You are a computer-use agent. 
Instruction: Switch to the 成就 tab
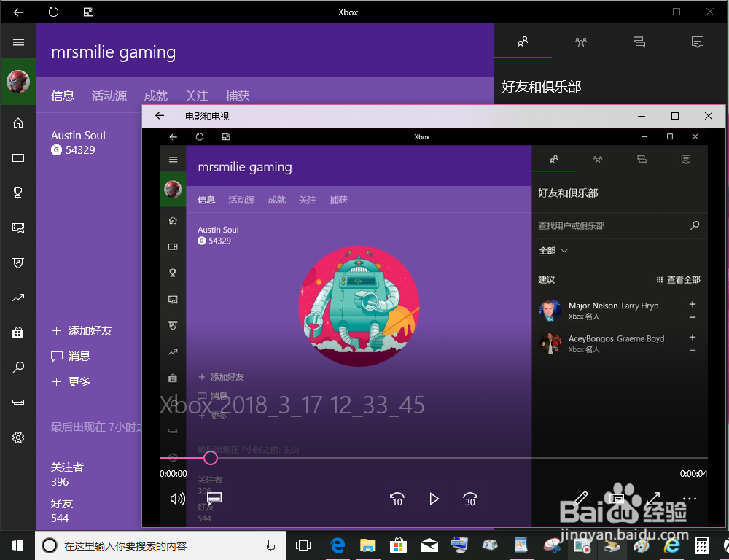pos(155,95)
